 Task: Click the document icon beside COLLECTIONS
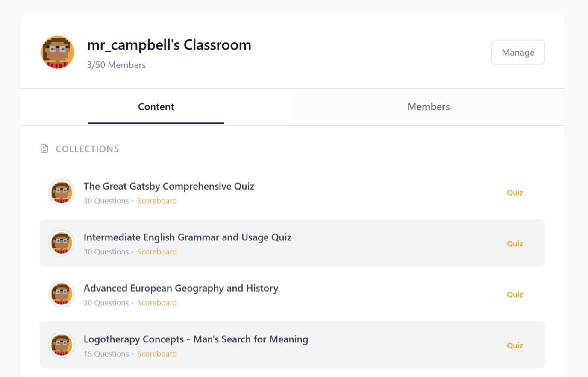pos(44,148)
